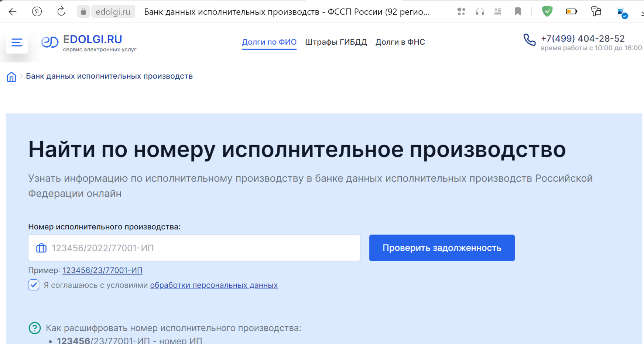Enable reader mode from the address bar
This screenshot has width=644, height=344.
[498, 12]
